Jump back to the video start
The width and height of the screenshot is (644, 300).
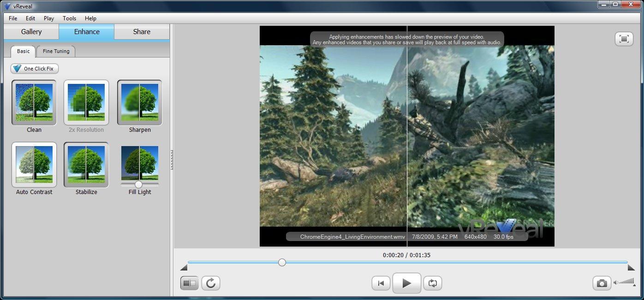381,283
